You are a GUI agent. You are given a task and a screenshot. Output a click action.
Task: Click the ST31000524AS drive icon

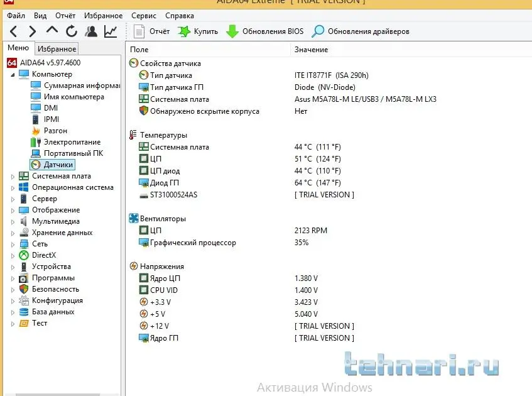pyautogui.click(x=144, y=195)
